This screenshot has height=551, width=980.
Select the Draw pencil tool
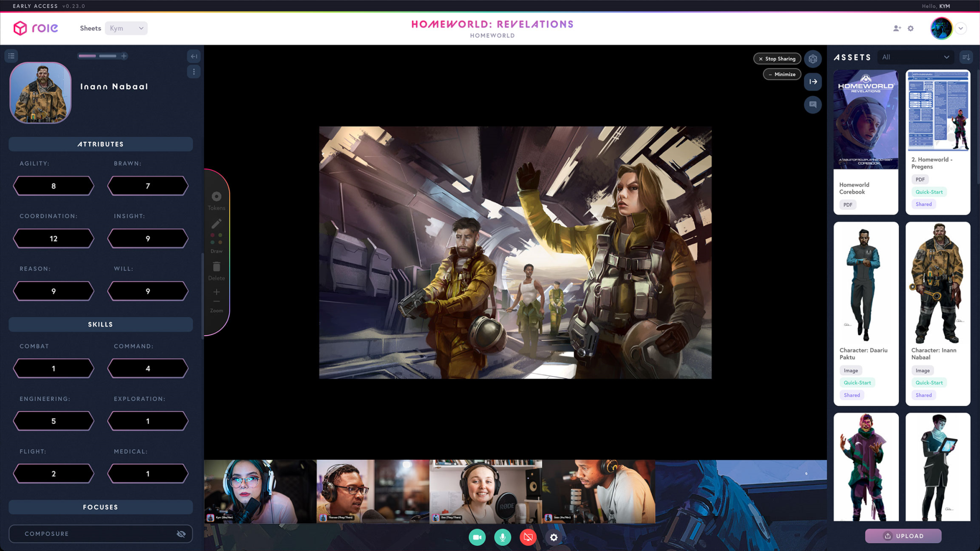tap(216, 224)
